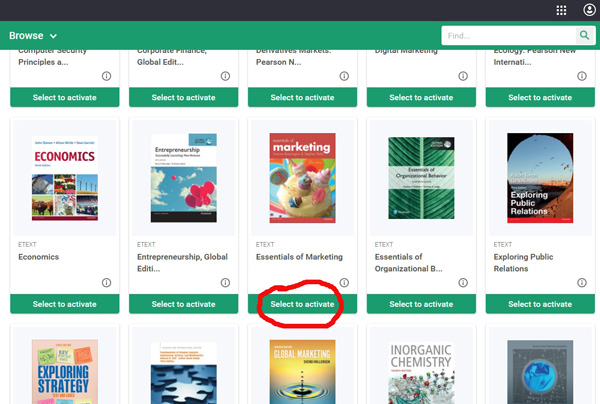600x404 pixels.
Task: Activate the Derivatives Markets book
Action: (302, 97)
